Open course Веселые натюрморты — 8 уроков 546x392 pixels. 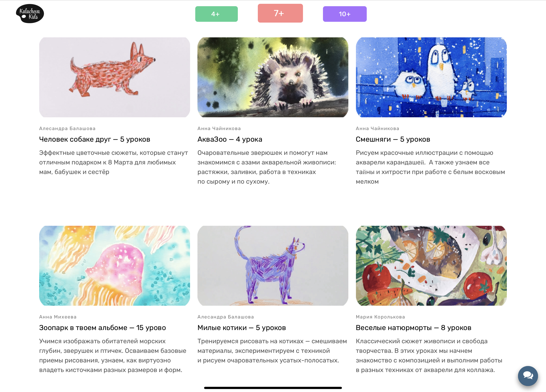tap(413, 327)
